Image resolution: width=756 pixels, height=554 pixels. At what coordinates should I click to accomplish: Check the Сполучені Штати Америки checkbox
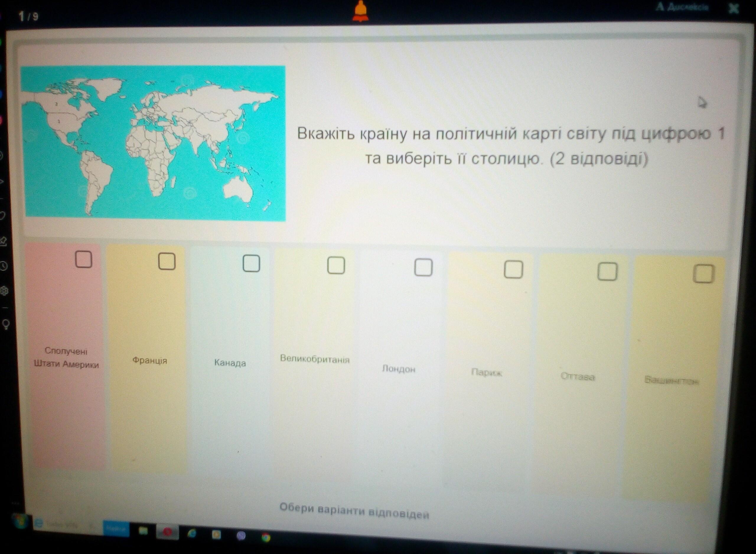pyautogui.click(x=84, y=259)
